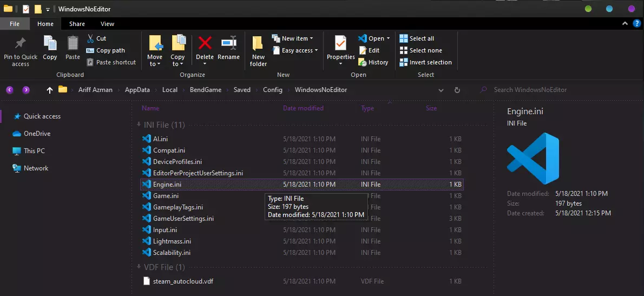Click the Pin to Quick access icon
This screenshot has width=644, height=296.
[20, 44]
